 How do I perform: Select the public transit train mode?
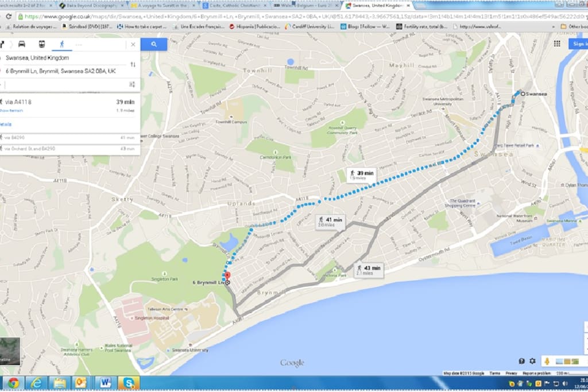[x=41, y=44]
